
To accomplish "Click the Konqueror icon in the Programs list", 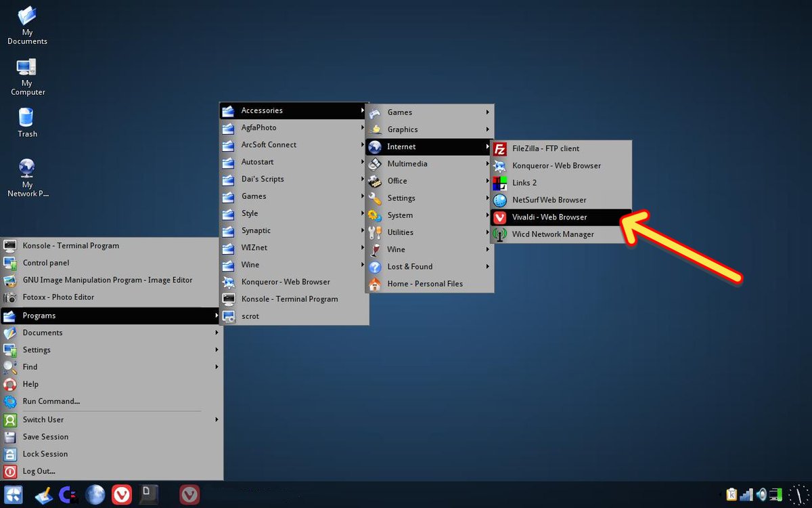I will (x=229, y=282).
